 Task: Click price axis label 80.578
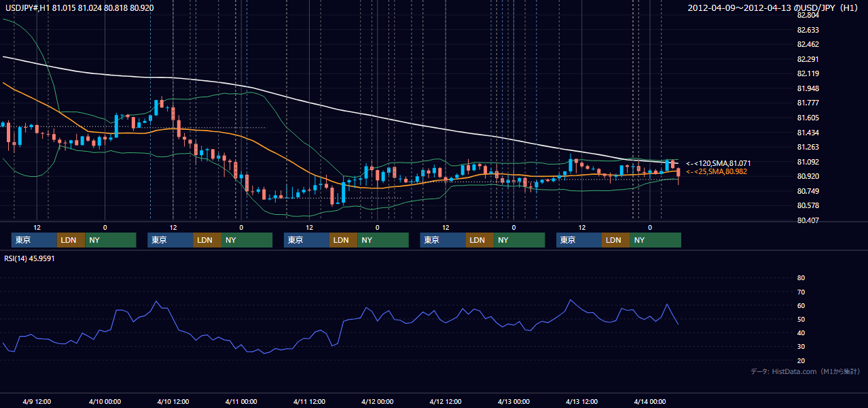(808, 205)
